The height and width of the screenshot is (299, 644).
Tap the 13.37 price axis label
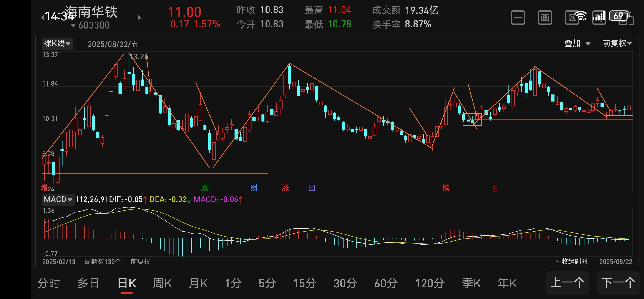coord(50,55)
